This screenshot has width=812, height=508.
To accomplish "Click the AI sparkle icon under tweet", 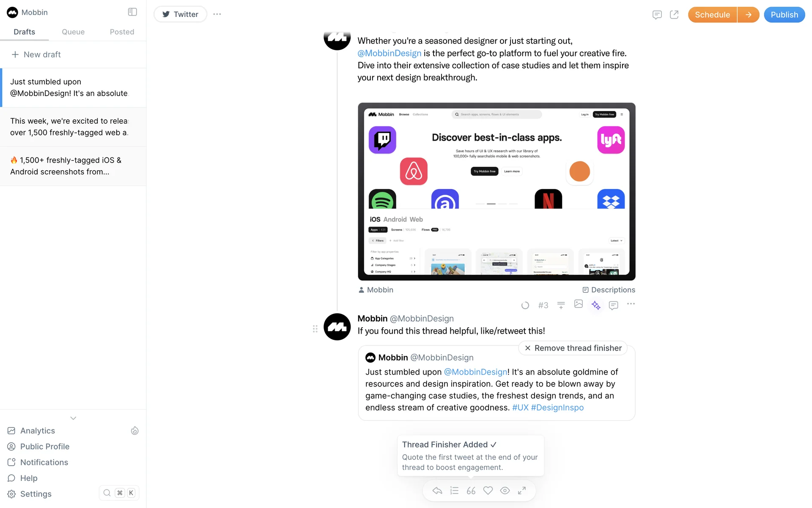I will click(596, 305).
